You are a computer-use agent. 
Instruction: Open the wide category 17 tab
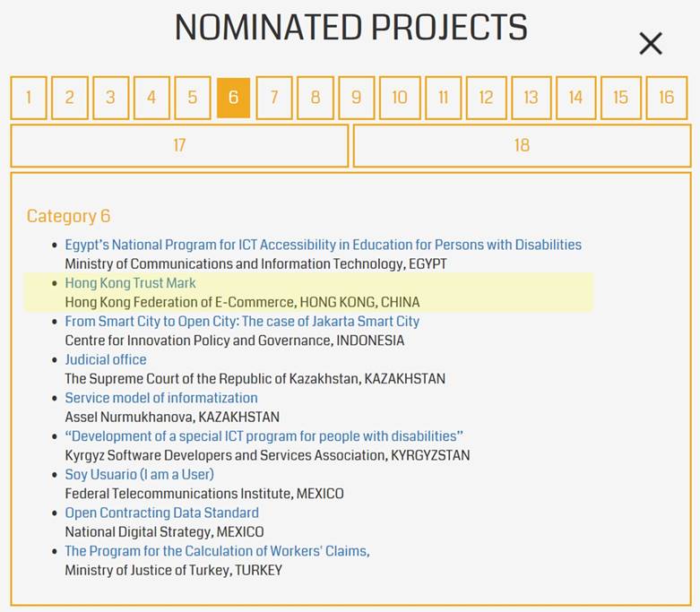pyautogui.click(x=179, y=145)
